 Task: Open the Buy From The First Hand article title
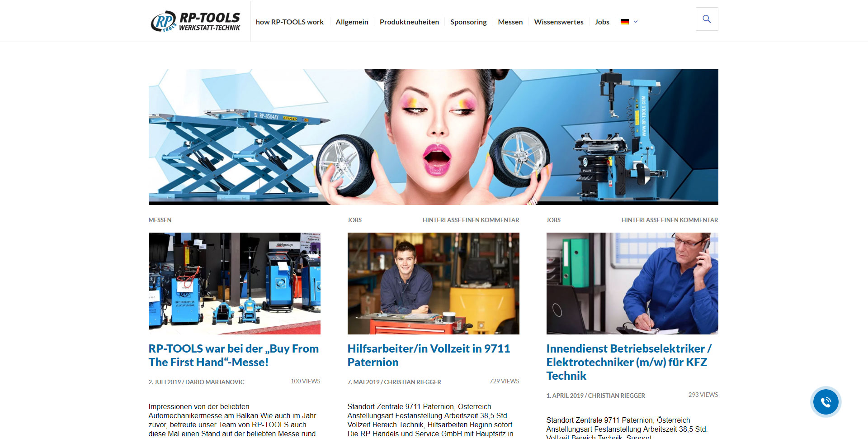coord(234,355)
